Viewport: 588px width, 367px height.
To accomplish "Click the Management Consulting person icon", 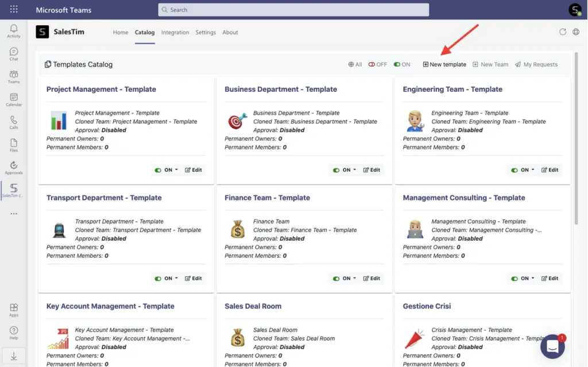I will 415,229.
